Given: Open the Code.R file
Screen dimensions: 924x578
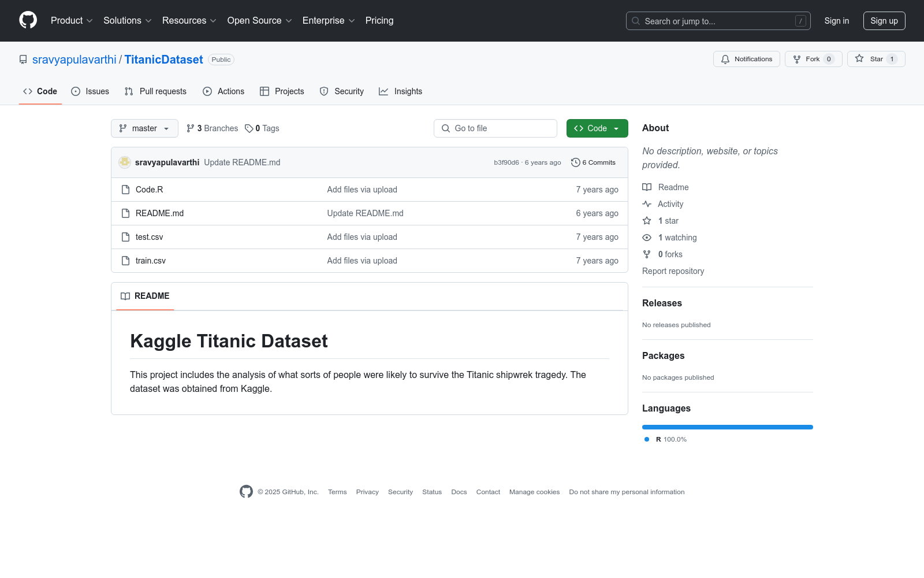Looking at the screenshot, I should pyautogui.click(x=150, y=190).
